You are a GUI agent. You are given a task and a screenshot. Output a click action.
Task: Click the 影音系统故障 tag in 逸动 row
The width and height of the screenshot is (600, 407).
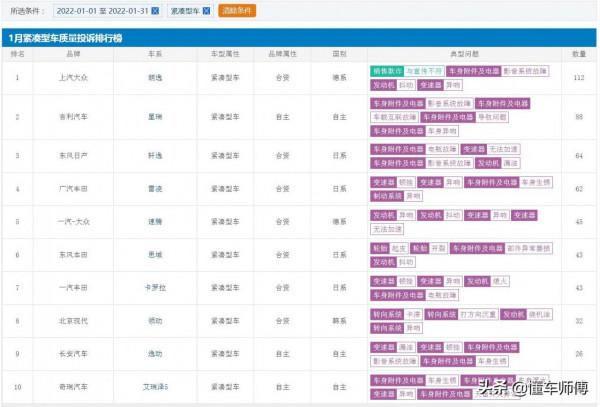coord(395,361)
